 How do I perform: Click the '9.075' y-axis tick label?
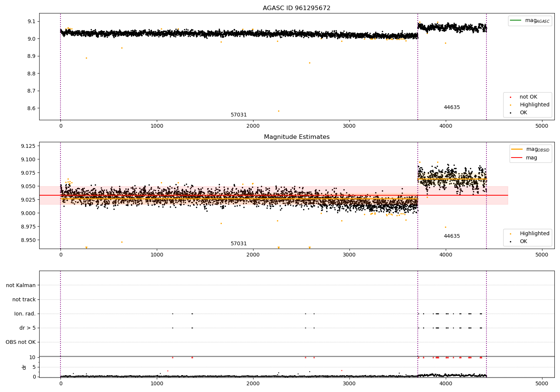28,173
